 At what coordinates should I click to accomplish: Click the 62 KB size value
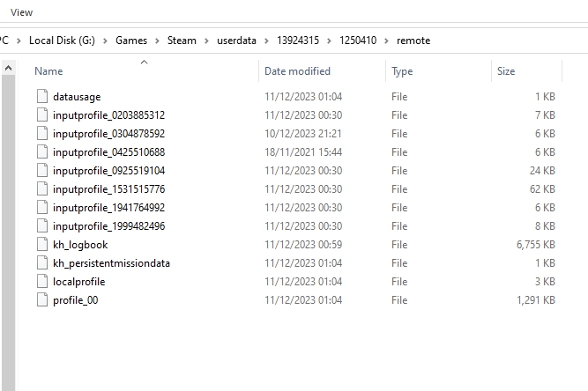click(542, 189)
